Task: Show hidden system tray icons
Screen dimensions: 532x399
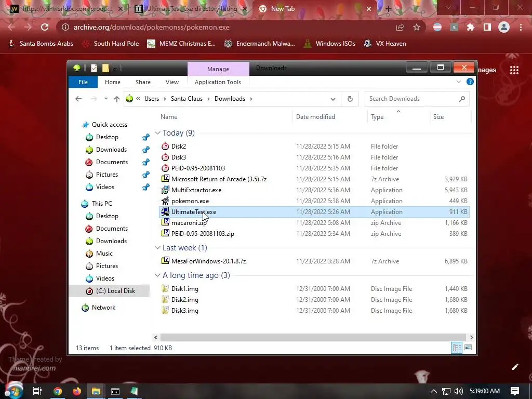Action: (x=434, y=391)
